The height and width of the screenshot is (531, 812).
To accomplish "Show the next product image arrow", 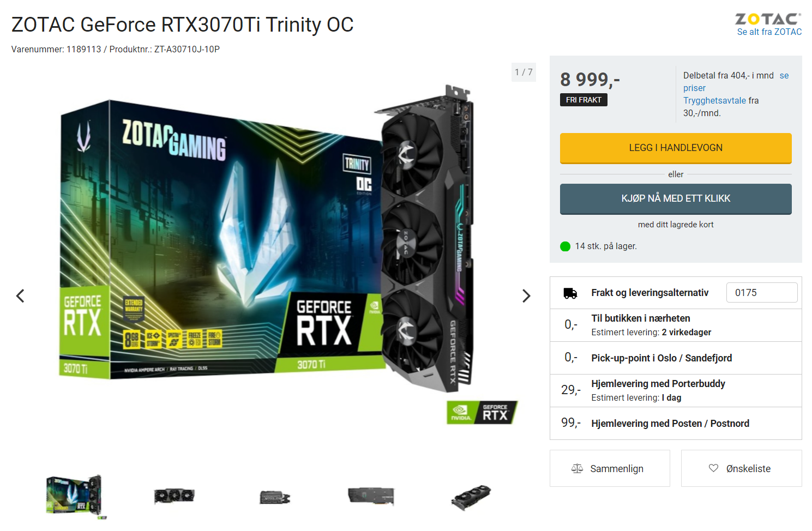I will pyautogui.click(x=526, y=295).
